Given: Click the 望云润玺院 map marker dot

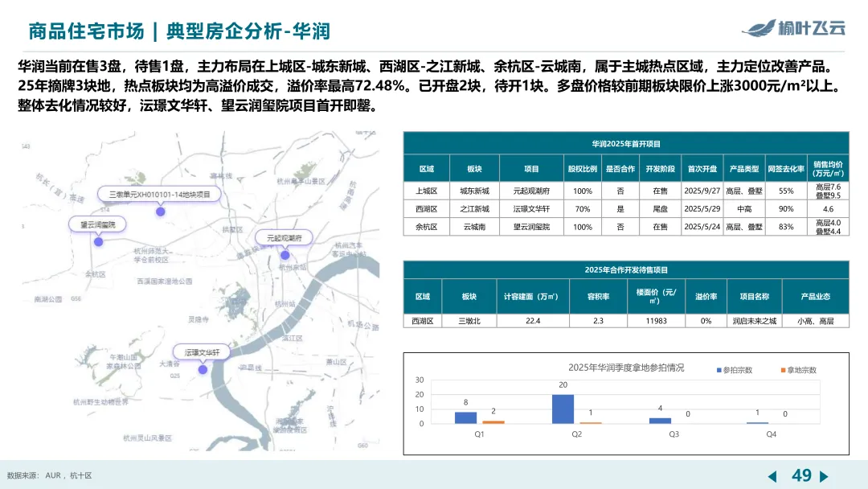Looking at the screenshot, I should [x=99, y=242].
